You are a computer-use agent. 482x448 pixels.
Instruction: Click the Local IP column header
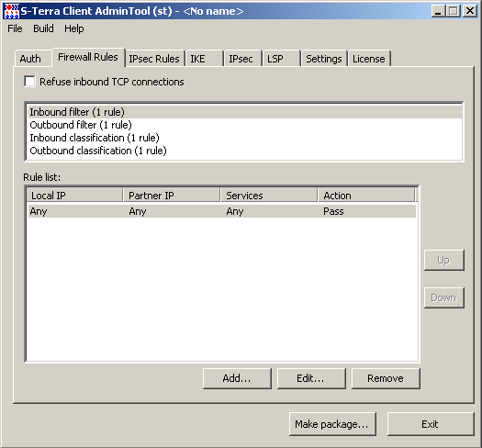(74, 196)
